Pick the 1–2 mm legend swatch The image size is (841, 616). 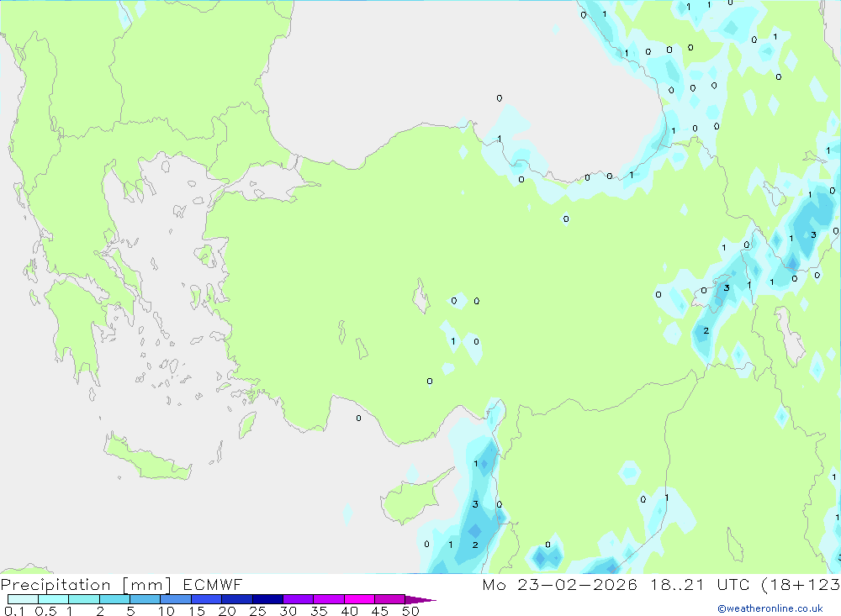(84, 599)
